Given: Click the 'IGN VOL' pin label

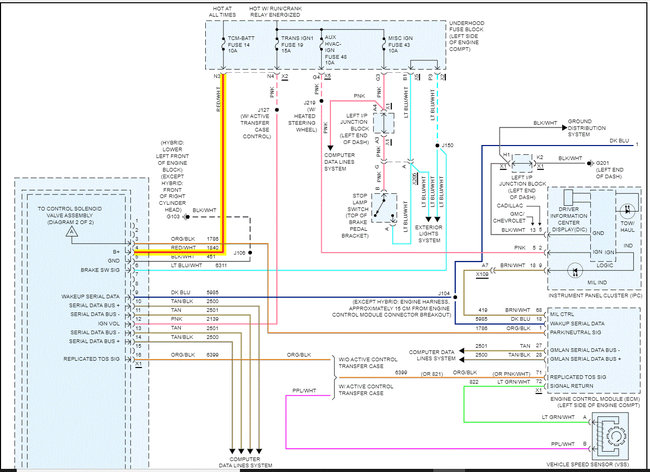Looking at the screenshot, I should click(109, 324).
